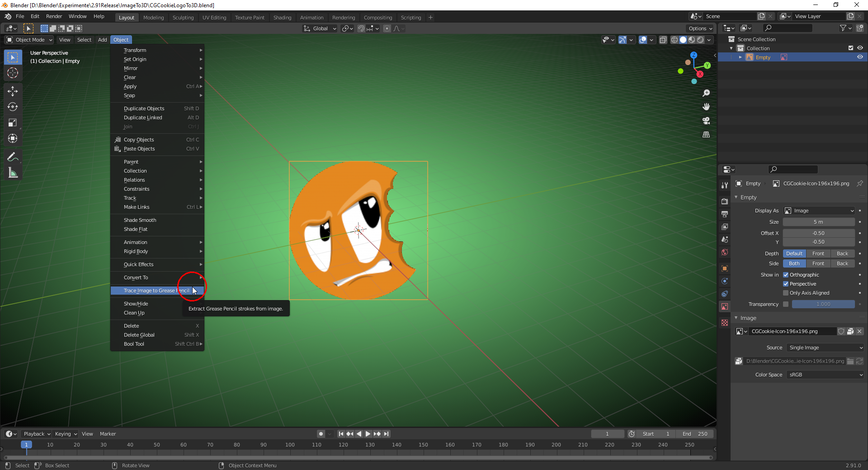Open the Texture properties tab
The height and width of the screenshot is (470, 868).
point(725,323)
